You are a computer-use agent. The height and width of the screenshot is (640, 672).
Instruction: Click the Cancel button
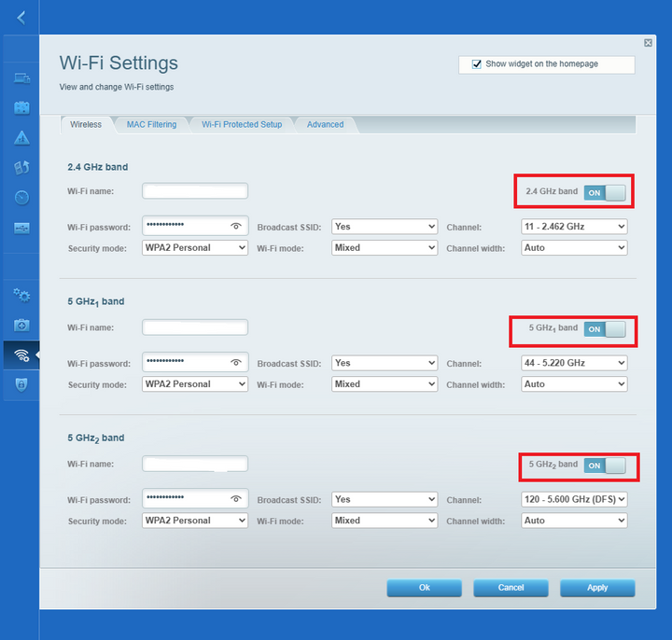coord(511,588)
